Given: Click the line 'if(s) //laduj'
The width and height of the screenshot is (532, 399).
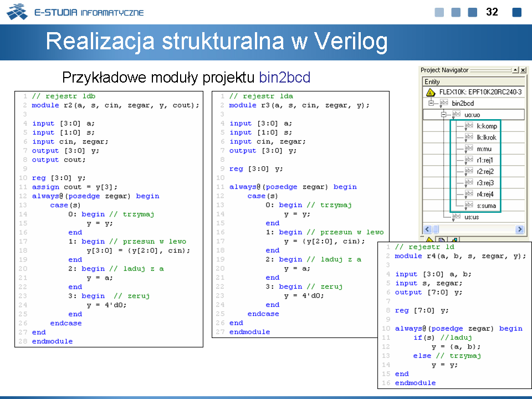Looking at the screenshot, I should (442, 337).
